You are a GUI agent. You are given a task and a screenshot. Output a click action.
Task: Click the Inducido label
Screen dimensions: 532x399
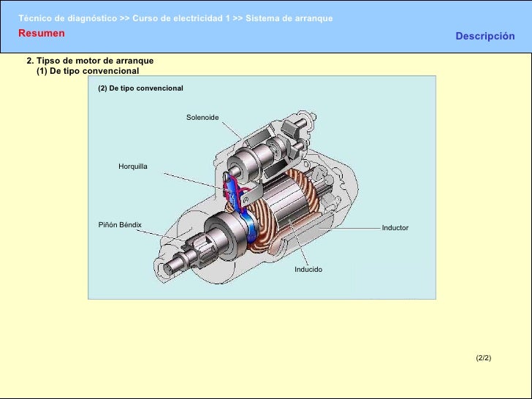coord(308,270)
